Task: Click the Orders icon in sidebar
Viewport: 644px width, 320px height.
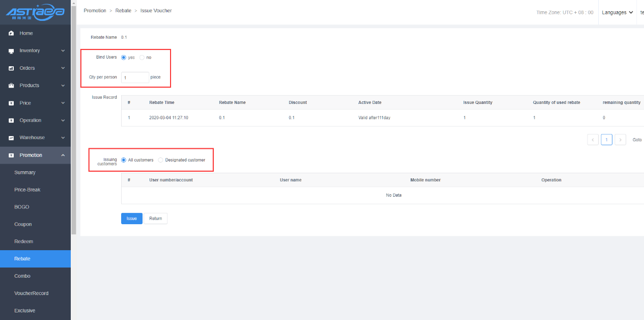Action: (x=11, y=68)
